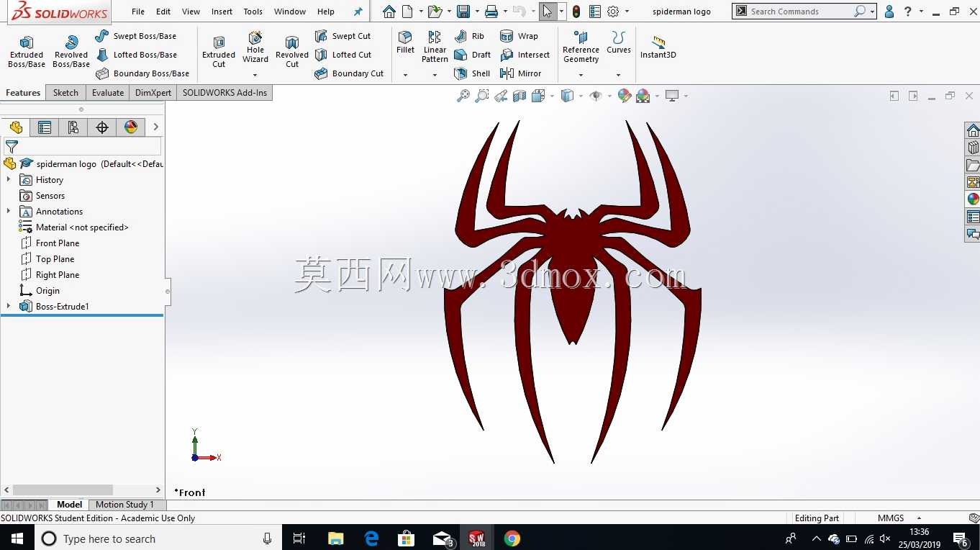Open the Linear Pattern dropdown arrow

click(x=435, y=75)
